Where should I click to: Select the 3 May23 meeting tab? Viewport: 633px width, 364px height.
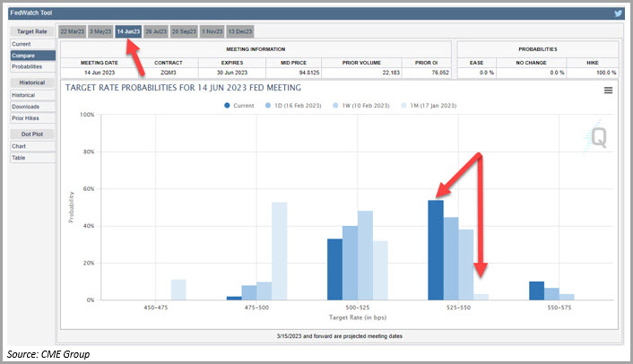tap(100, 31)
